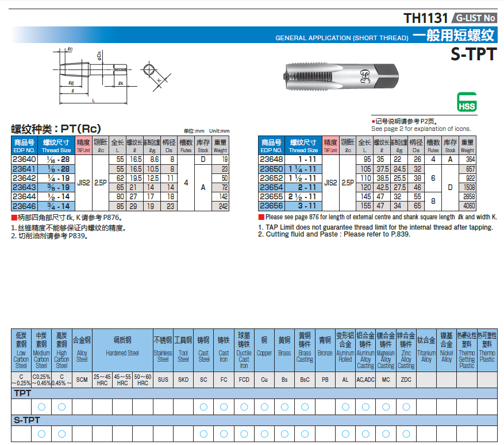Viewport: 504px width, 445px height.
Task: Click the TPT row circle under Ductile Cast Iron
Action: [244, 407]
